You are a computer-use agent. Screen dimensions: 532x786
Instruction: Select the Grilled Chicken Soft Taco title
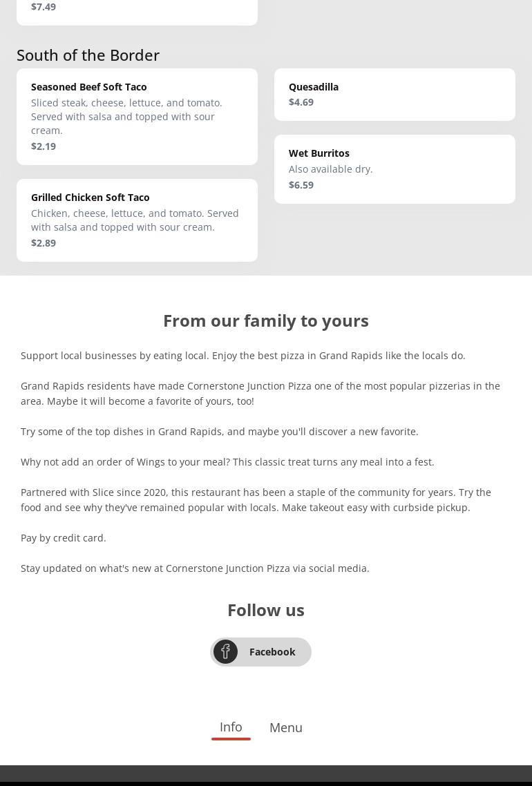coord(91,198)
